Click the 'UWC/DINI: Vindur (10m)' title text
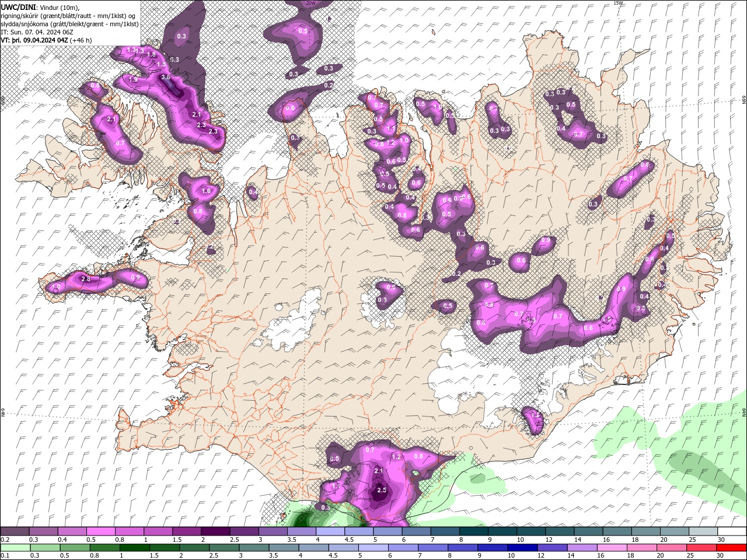This screenshot has width=747, height=560. click(40, 7)
